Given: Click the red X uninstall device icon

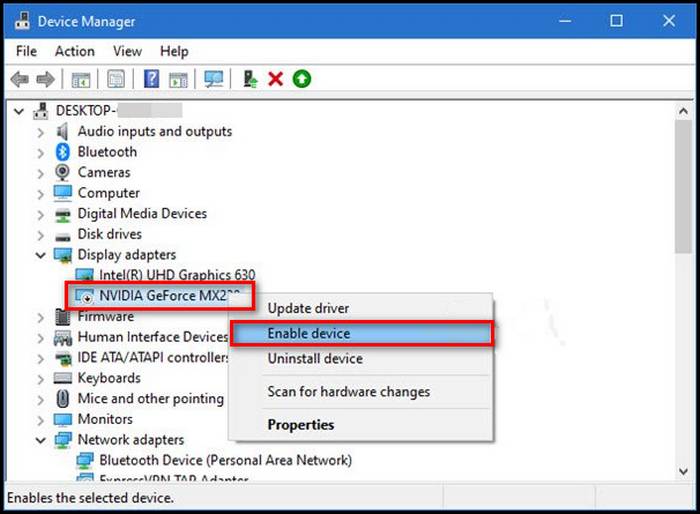Looking at the screenshot, I should [275, 79].
